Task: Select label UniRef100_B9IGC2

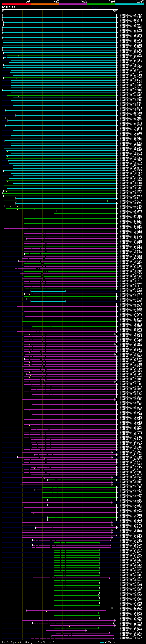Action: 131,40
